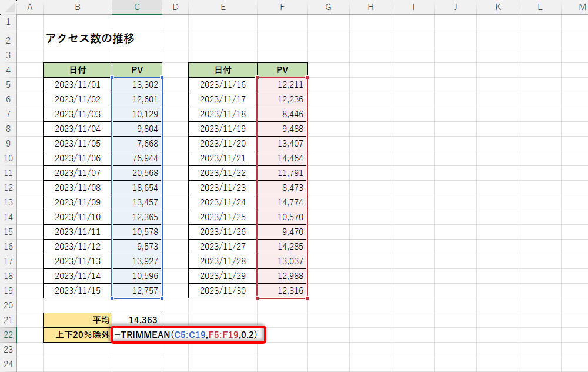
Task: Select cell with date 2023/11/06
Action: coord(78,158)
